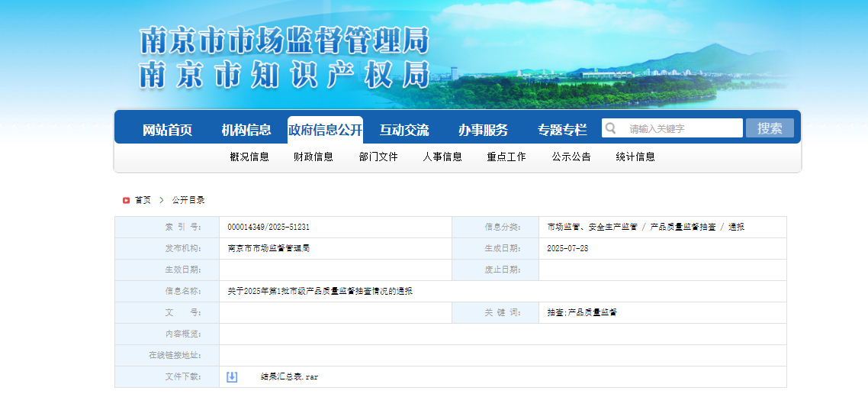Screen dimensions: 868x394
Task: Select the 政府信息公开 tab
Action: tap(325, 131)
